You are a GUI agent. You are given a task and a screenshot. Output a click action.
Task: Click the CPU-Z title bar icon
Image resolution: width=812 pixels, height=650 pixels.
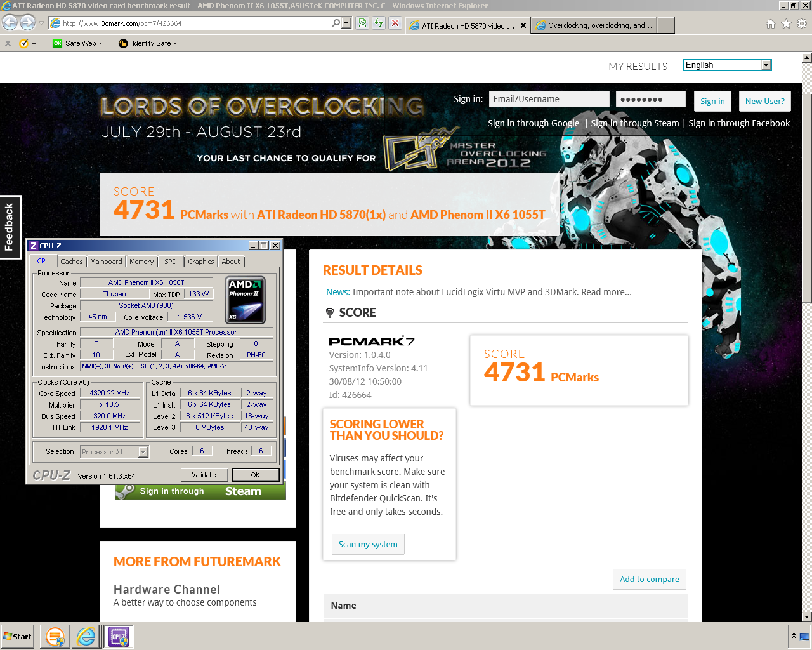point(34,246)
